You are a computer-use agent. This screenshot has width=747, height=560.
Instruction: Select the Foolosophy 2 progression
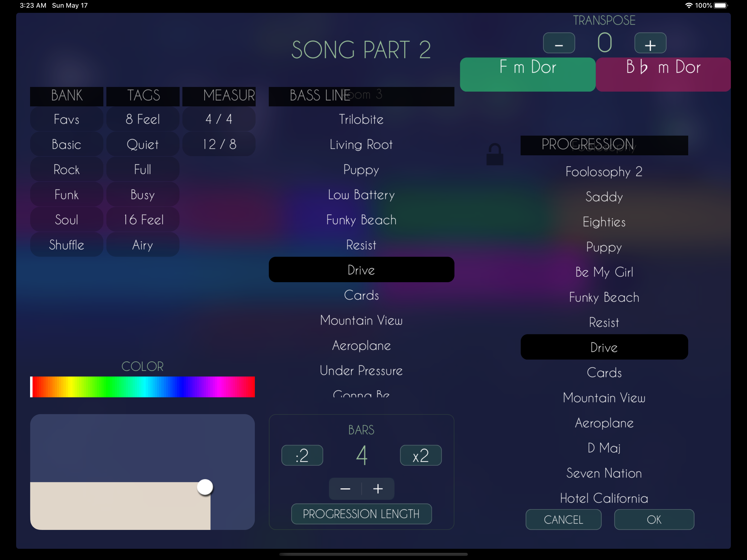tap(604, 171)
